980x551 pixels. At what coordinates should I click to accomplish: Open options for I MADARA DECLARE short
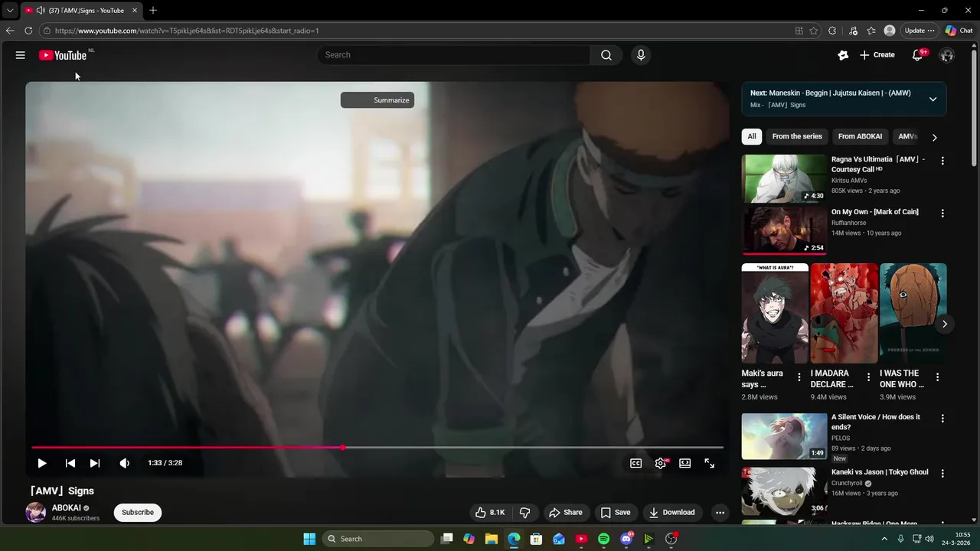pos(868,377)
